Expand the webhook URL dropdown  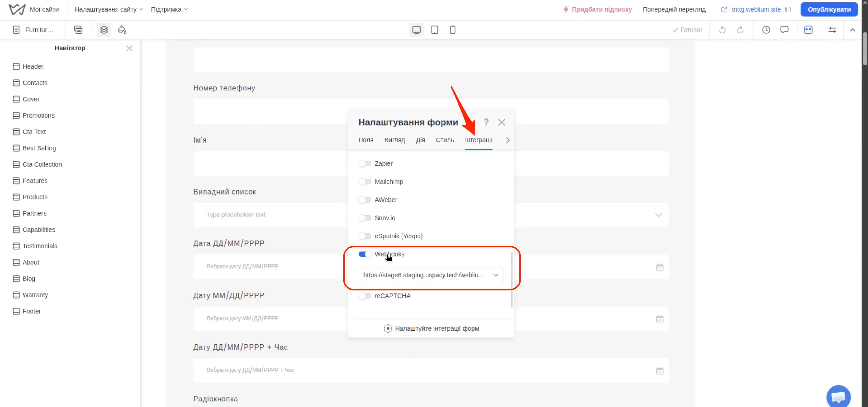point(431,275)
